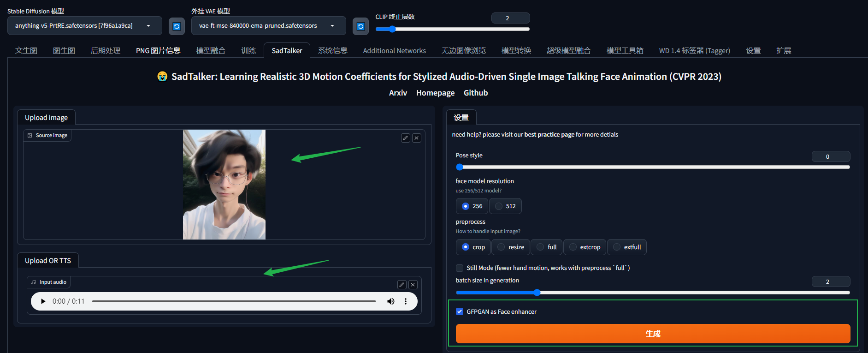Viewport: 868px width, 353px height.
Task: Click the uploaded source portrait image
Action: click(x=224, y=185)
